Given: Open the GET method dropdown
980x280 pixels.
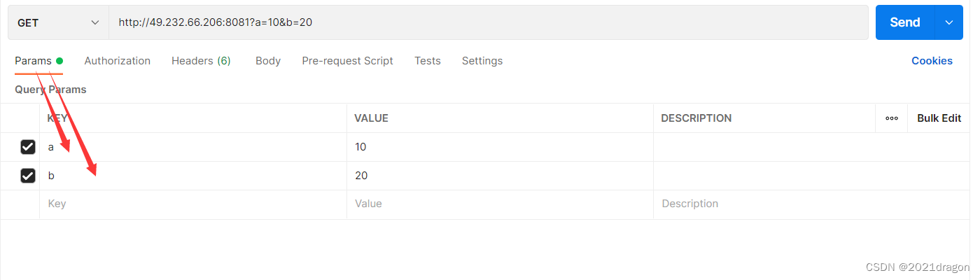Looking at the screenshot, I should [58, 22].
